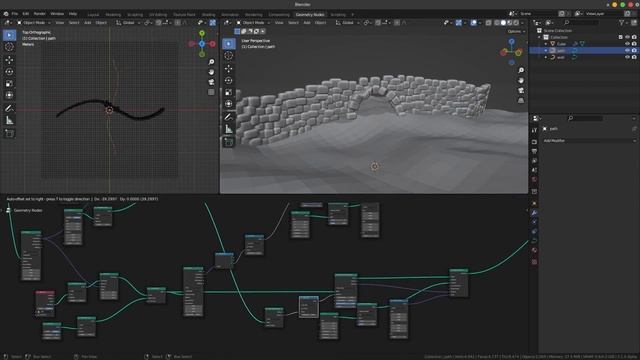Open View menu in top-view viewport header
640x360 pixels.
(60, 23)
